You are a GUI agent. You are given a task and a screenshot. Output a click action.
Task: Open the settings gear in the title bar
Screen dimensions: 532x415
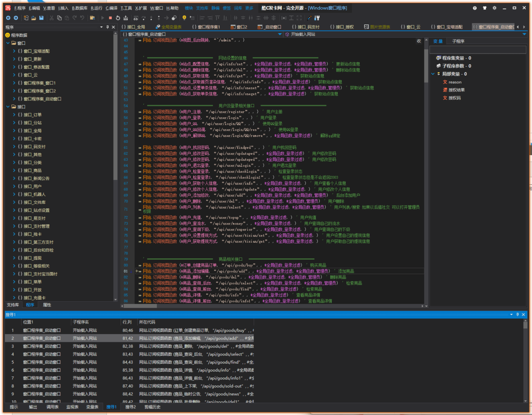coord(495,8)
